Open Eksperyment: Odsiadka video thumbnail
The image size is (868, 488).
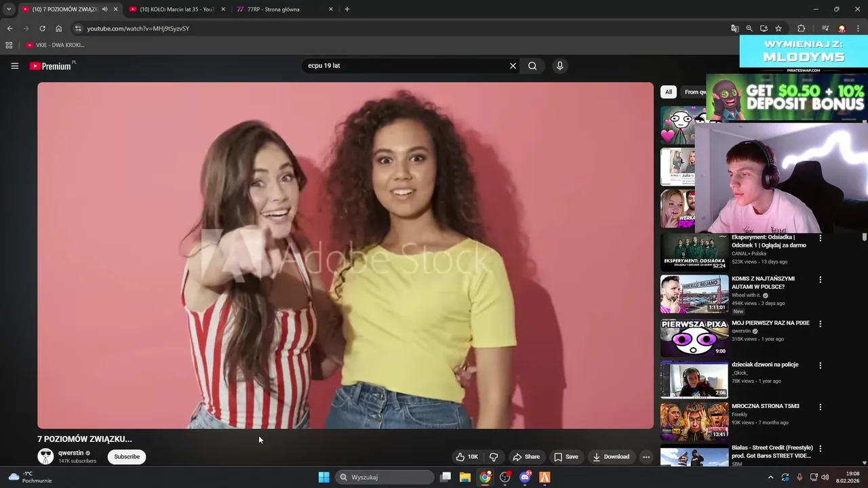(x=694, y=252)
